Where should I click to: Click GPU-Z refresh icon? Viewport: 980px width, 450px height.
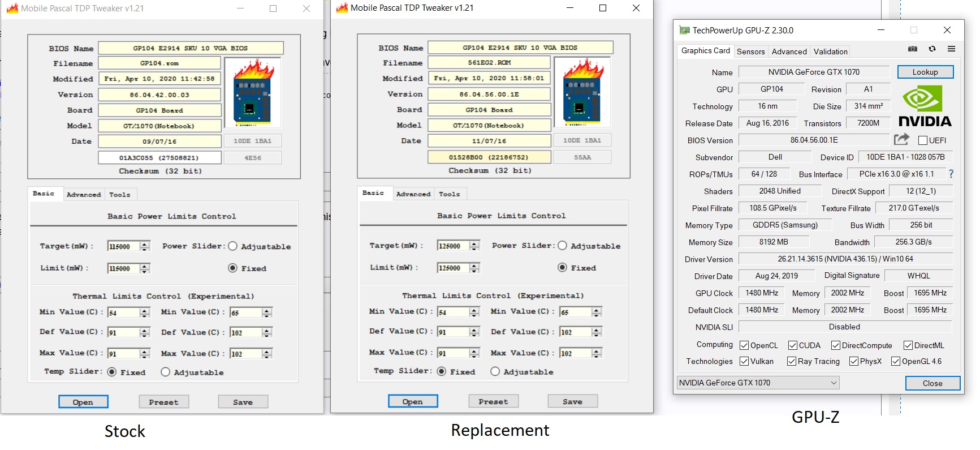932,49
